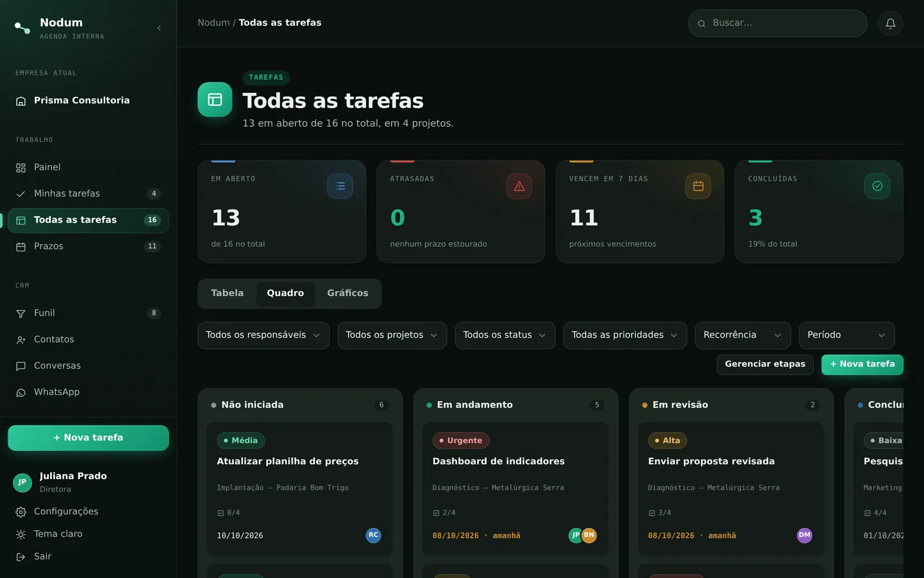Click checklist icon 0/4 on Atualizar planilha card

coord(221,513)
